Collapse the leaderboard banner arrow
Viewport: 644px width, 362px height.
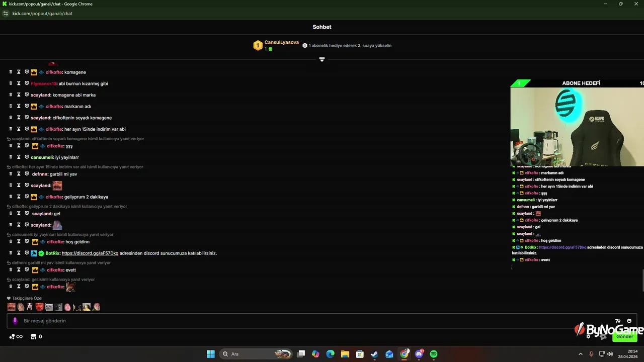coord(322,59)
